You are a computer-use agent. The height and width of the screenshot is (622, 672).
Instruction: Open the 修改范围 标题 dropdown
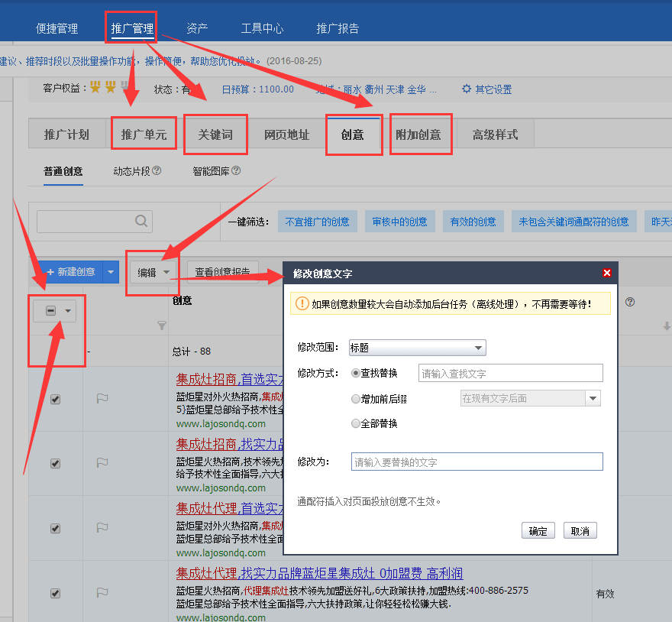click(417, 348)
